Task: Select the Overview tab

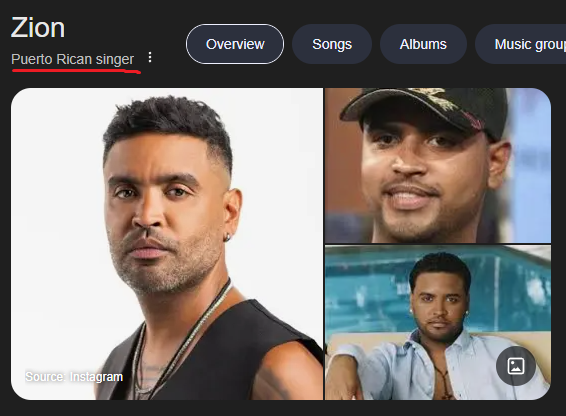Action: (x=235, y=44)
